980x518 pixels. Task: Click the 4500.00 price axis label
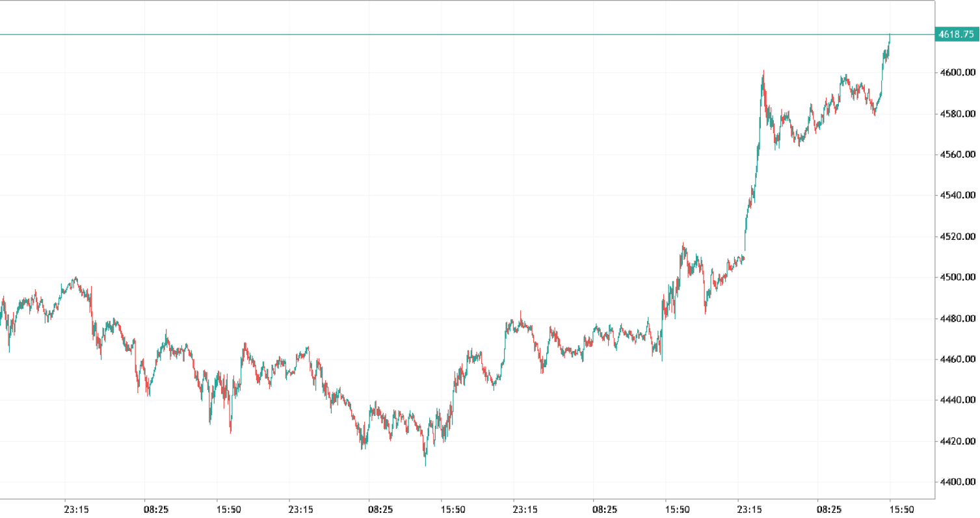958,278
